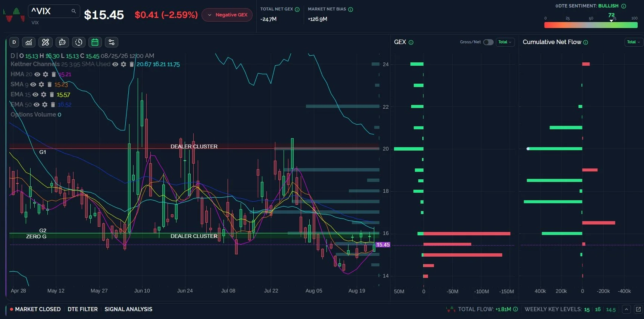Hide the HMA 20 indicator
This screenshot has height=319, width=644.
(x=37, y=74)
